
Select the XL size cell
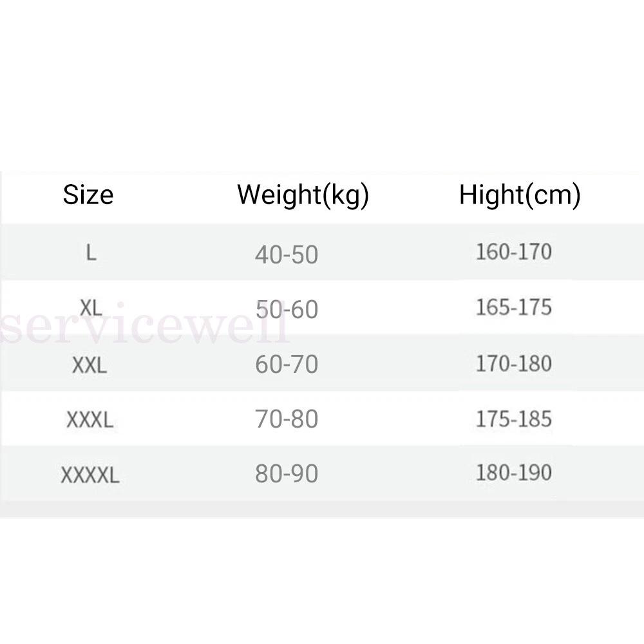point(91,308)
